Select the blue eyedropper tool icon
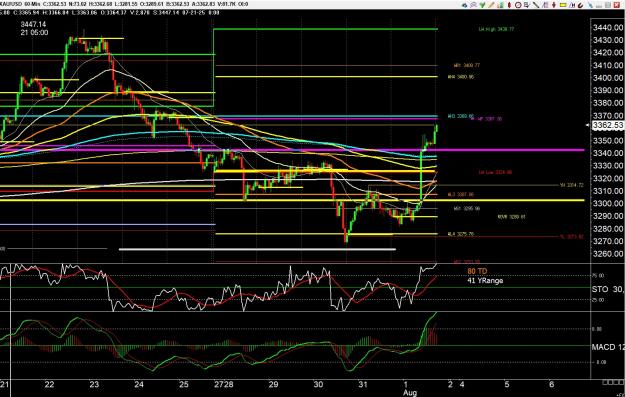Screen dimensions: 625x397 [590, 5]
